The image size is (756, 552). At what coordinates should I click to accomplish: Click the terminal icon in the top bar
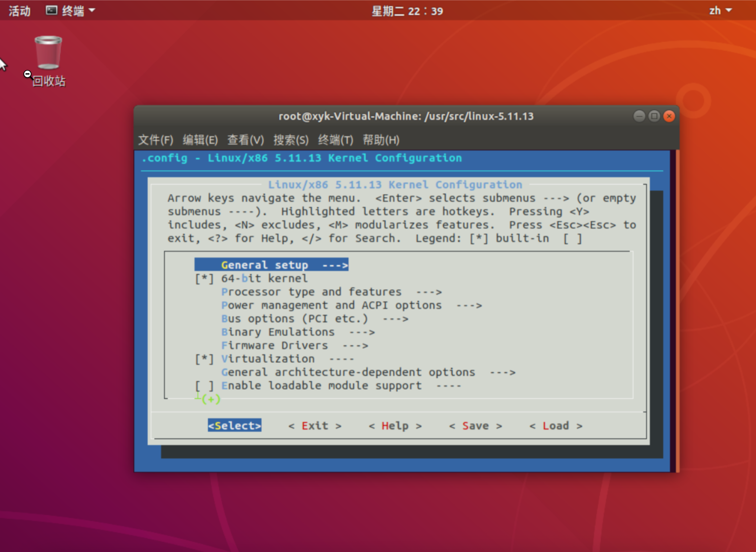click(x=51, y=10)
